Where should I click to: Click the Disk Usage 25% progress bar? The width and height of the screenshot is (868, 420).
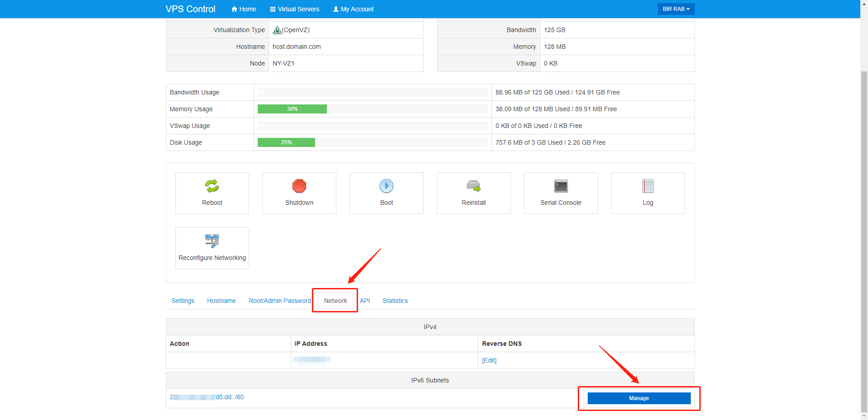286,142
